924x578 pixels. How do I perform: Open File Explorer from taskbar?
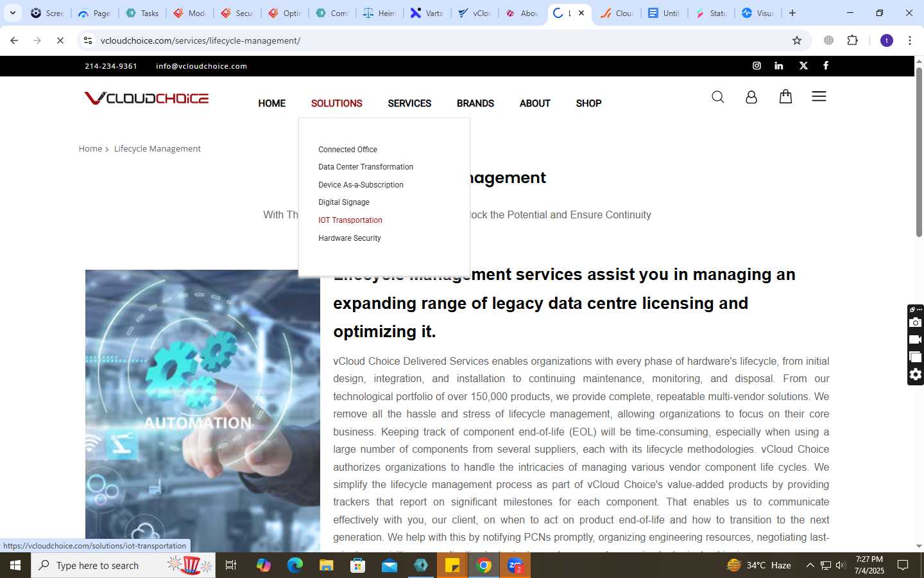[x=326, y=565]
